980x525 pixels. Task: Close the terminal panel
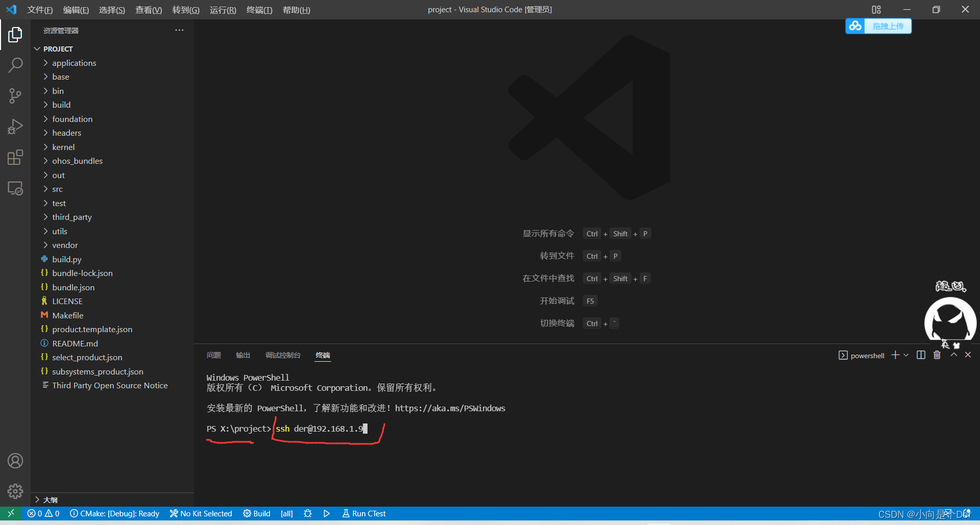pos(968,355)
